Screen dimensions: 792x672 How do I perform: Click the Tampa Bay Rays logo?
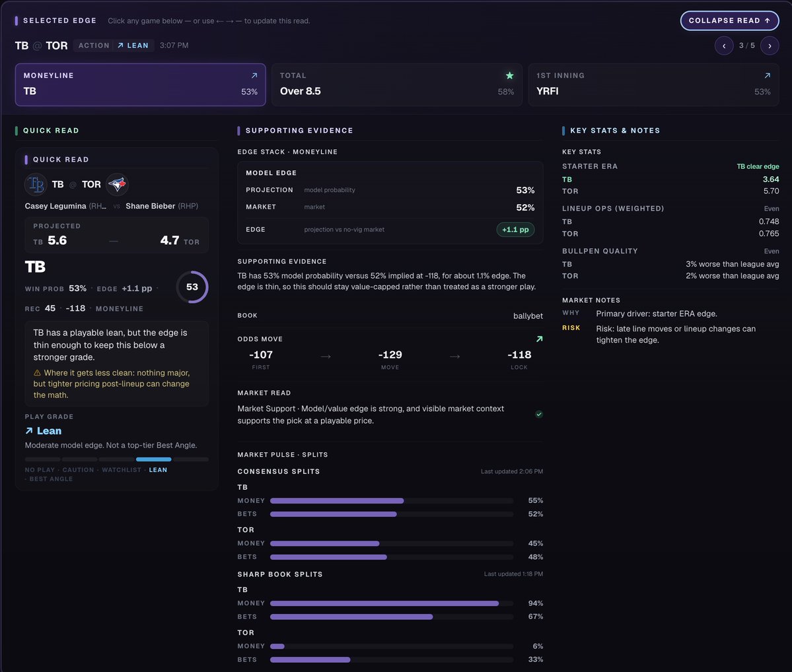(36, 184)
